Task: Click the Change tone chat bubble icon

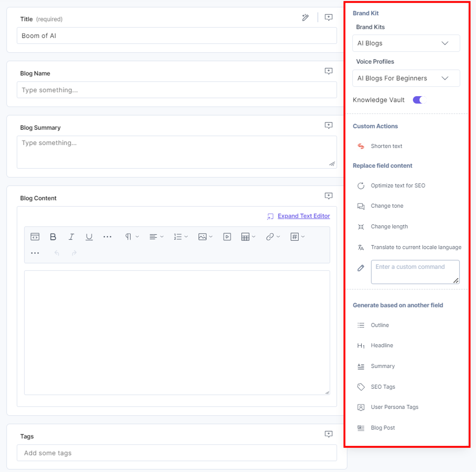Action: click(x=361, y=206)
